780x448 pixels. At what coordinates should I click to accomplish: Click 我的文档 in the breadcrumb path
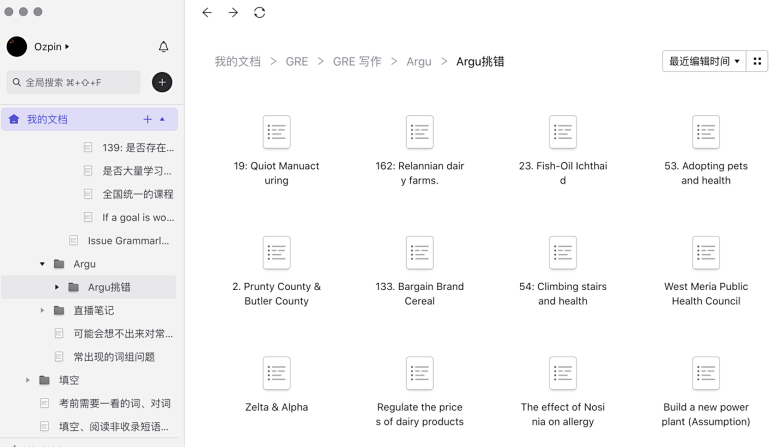pyautogui.click(x=237, y=61)
